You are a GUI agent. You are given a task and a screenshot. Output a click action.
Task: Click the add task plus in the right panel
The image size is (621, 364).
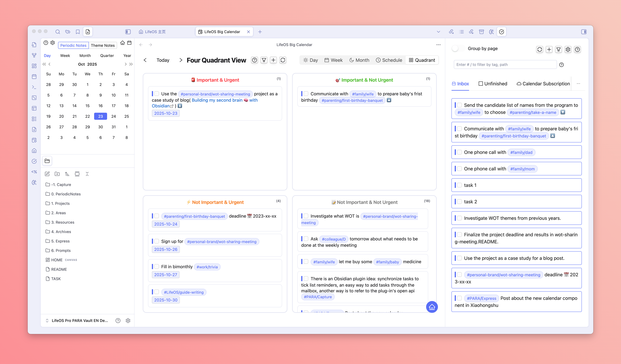coord(549,49)
